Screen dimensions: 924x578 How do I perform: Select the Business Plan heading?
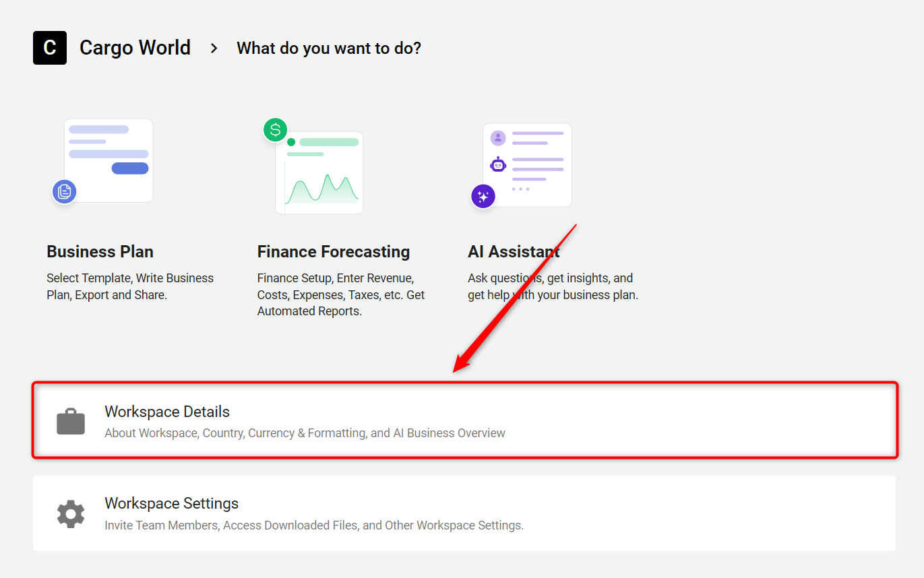coord(100,252)
